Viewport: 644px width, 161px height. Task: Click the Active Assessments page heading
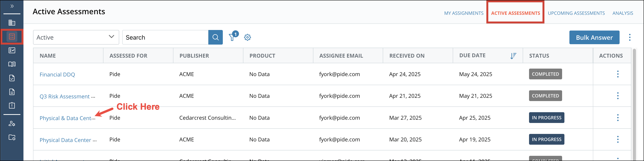tap(69, 12)
